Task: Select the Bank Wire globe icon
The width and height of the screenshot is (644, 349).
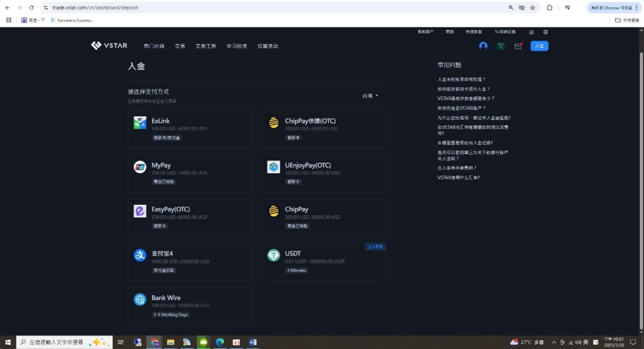Action: [140, 300]
